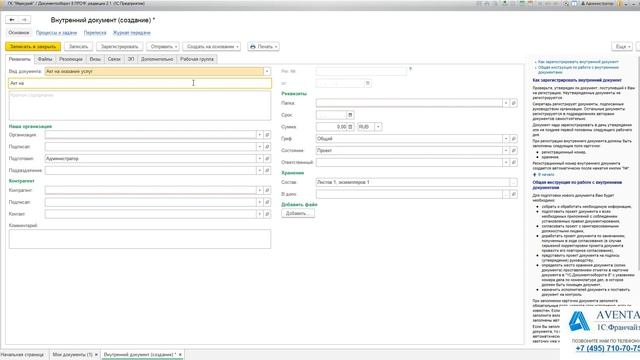This screenshot has height=360, width=640.
Task: Click the В начало link in help panel
Action: click(x=546, y=175)
